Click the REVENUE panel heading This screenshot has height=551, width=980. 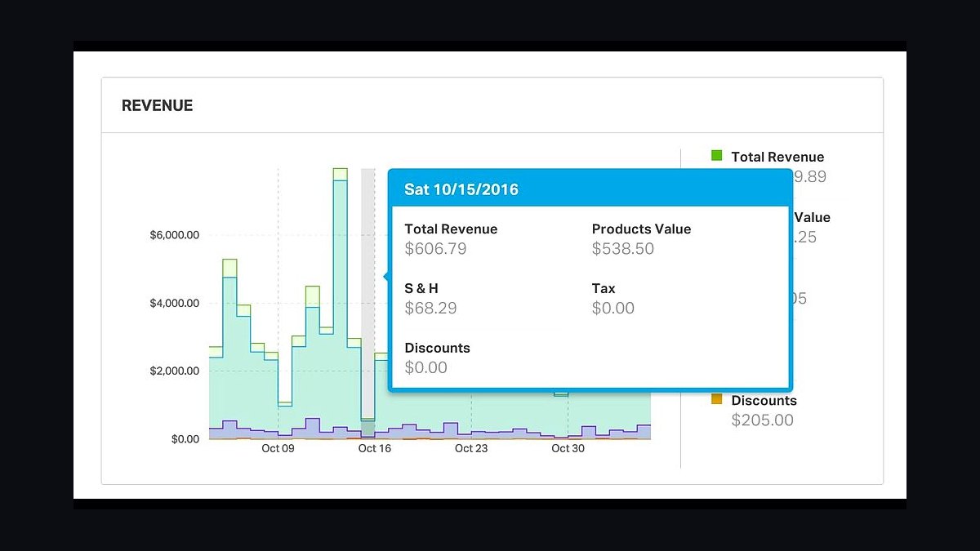click(x=158, y=106)
